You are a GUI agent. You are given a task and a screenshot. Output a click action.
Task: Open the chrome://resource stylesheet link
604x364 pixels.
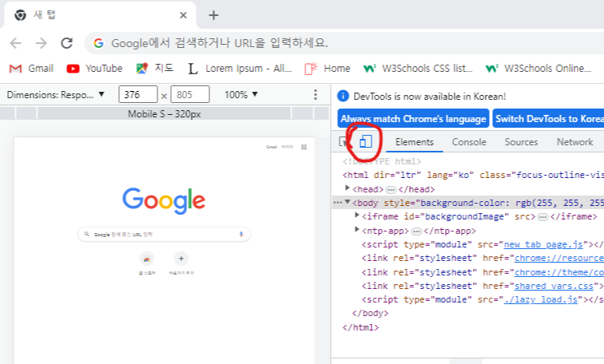(x=559, y=258)
